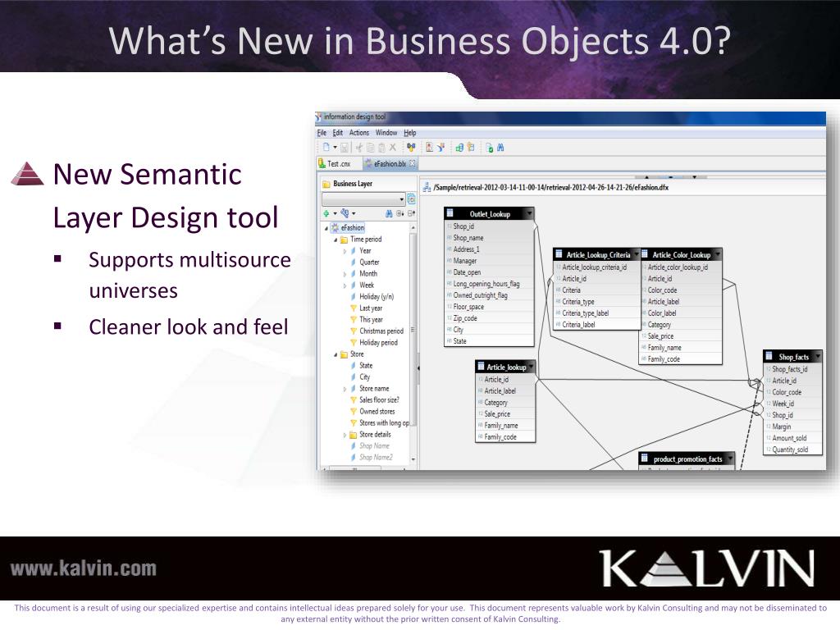The image size is (840, 630).
Task: Click the binoculars search icon in Business Layer
Action: click(389, 213)
